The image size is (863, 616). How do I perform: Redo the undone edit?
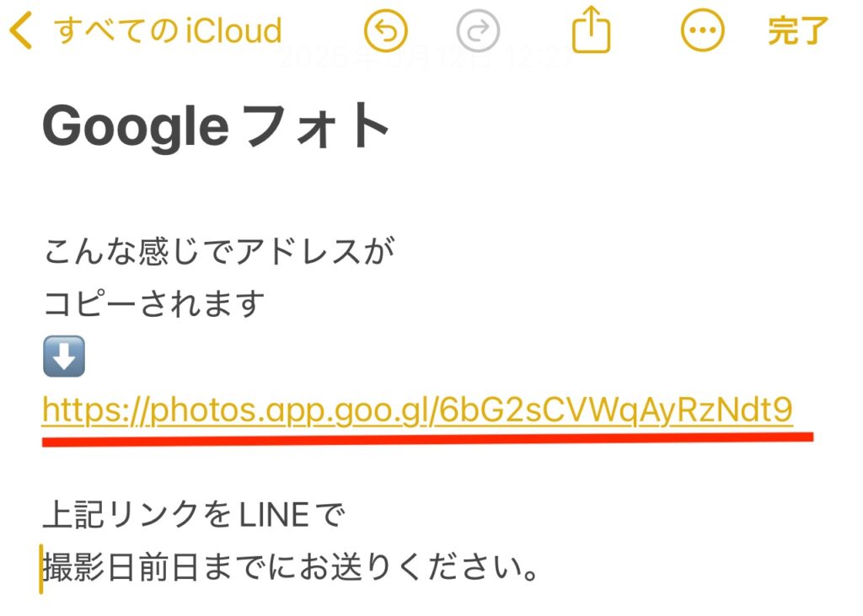pos(479,31)
